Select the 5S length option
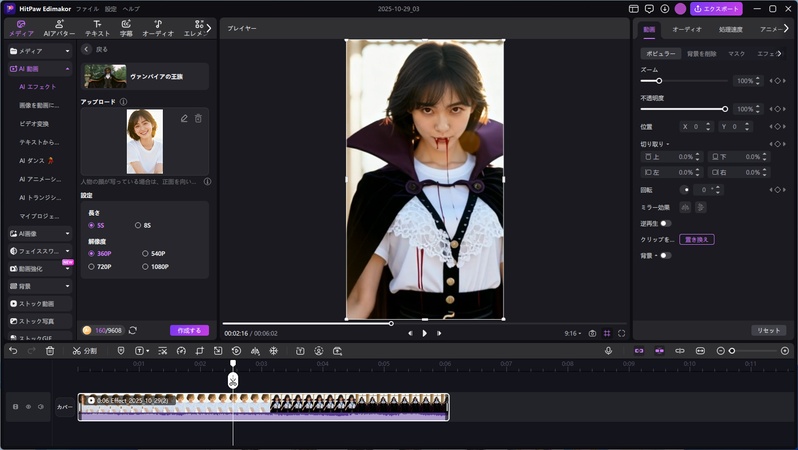 [96, 225]
